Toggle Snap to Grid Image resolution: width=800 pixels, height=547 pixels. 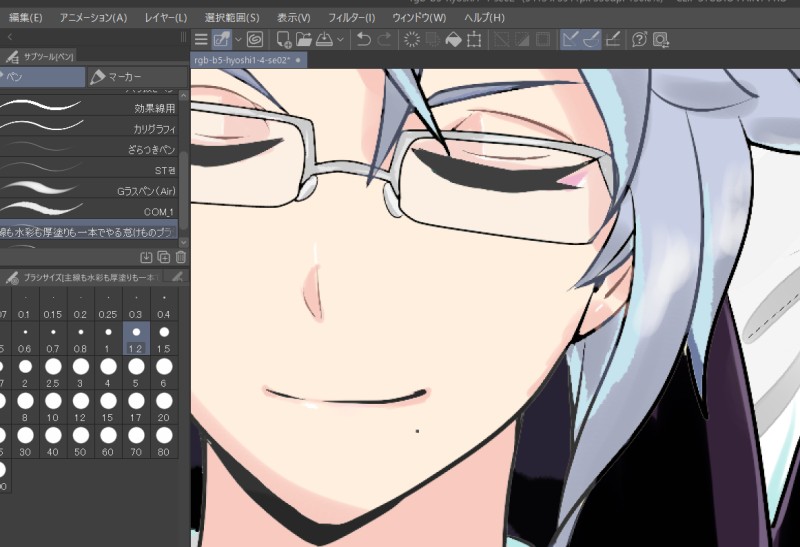[x=613, y=39]
